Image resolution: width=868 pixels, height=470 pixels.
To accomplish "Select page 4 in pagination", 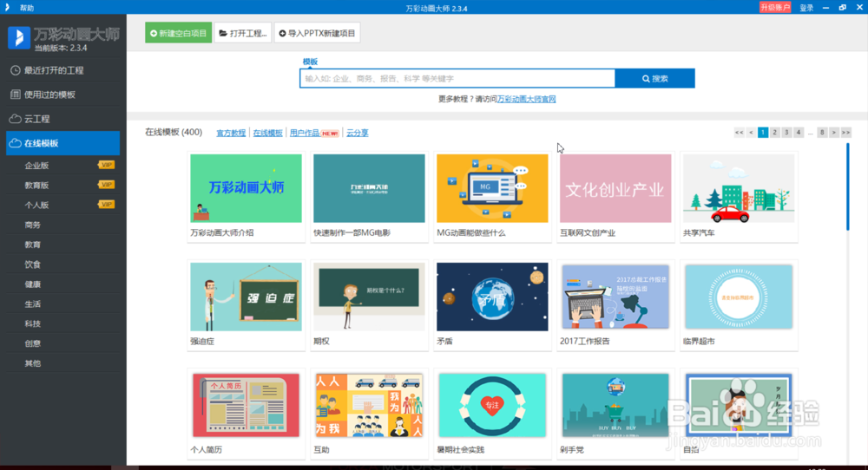I will pos(799,132).
